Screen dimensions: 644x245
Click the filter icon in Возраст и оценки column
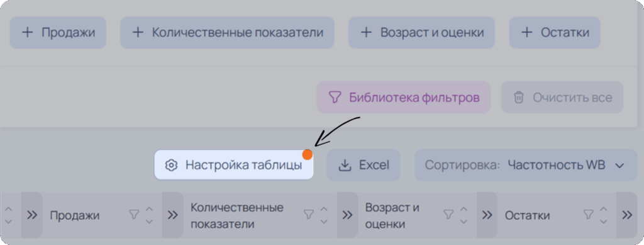448,214
